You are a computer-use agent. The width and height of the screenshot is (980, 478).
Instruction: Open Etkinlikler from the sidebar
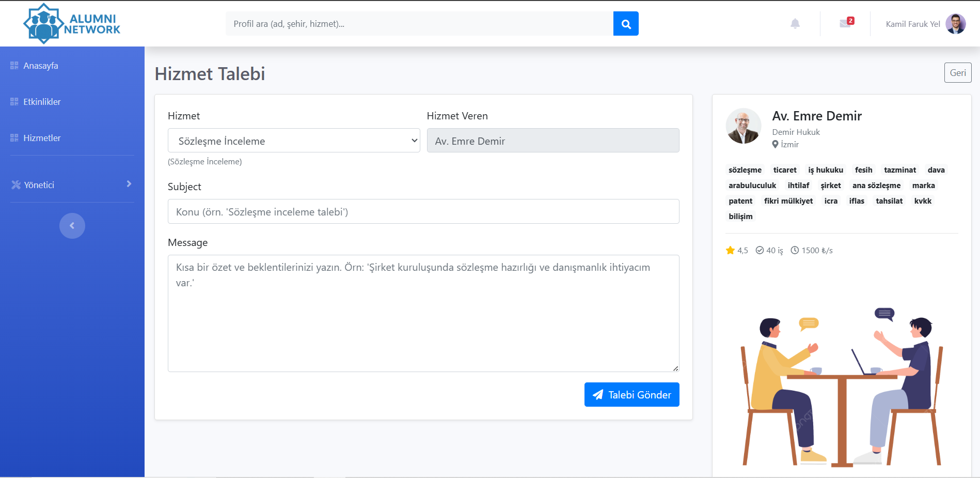(42, 102)
